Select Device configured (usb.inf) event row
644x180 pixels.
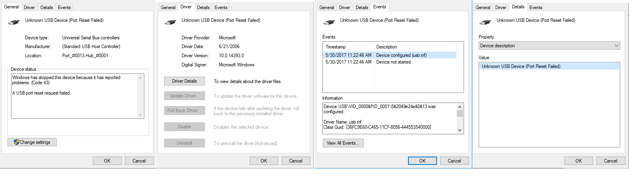click(x=391, y=55)
